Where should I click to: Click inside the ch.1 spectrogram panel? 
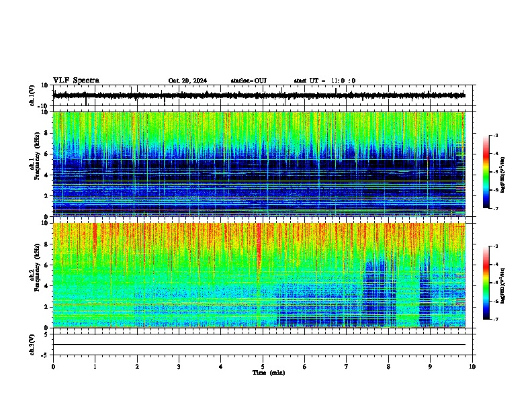[259, 164]
